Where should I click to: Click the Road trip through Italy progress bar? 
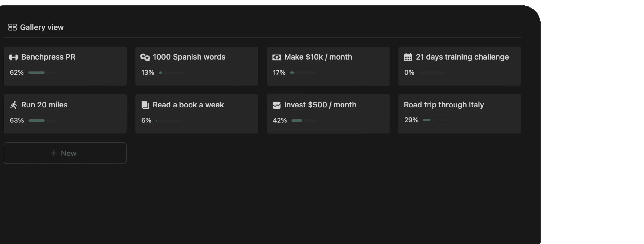coord(436,120)
